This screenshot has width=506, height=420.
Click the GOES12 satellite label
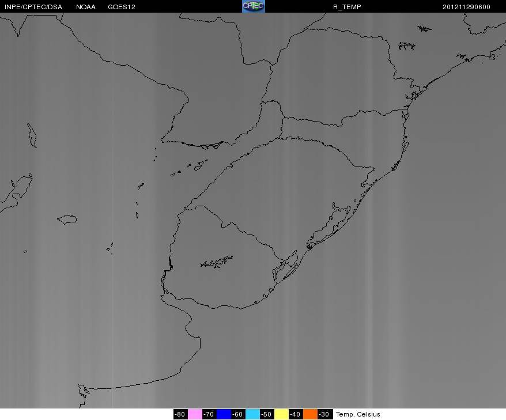122,7
